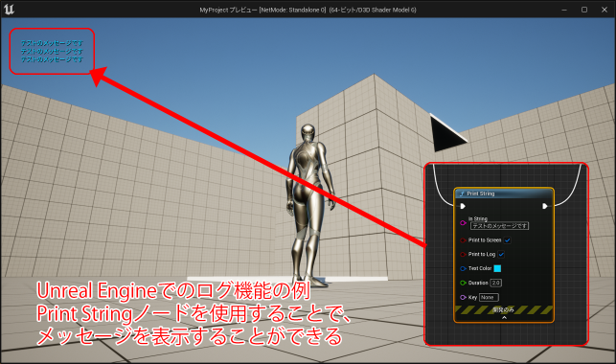Viewport: 616px width, 364px height.
Task: Click the output execution pin on Print String
Action: point(545,206)
